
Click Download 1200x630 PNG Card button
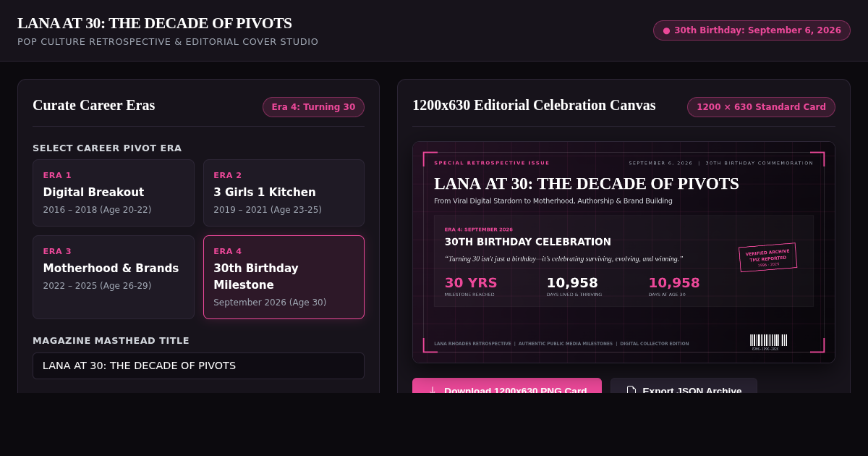click(x=507, y=386)
